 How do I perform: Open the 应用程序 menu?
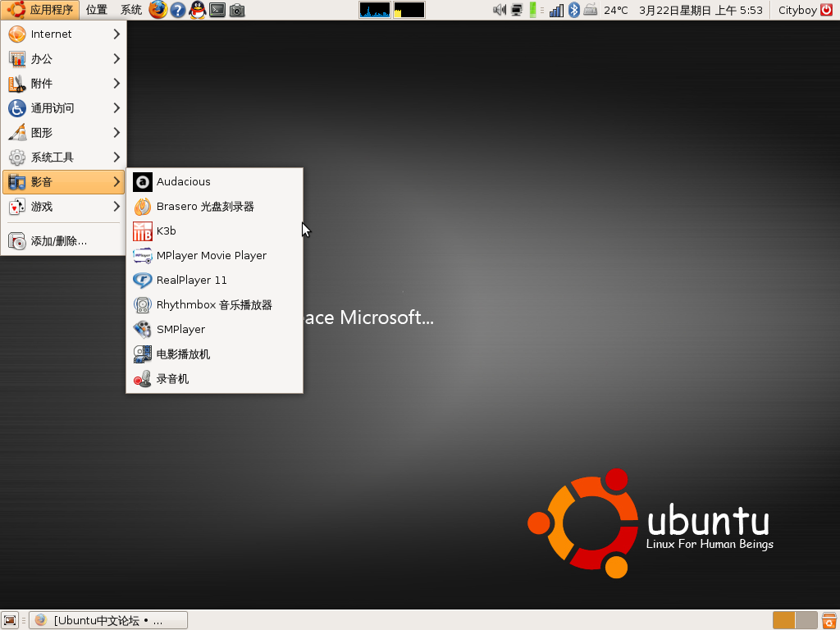tap(40, 10)
